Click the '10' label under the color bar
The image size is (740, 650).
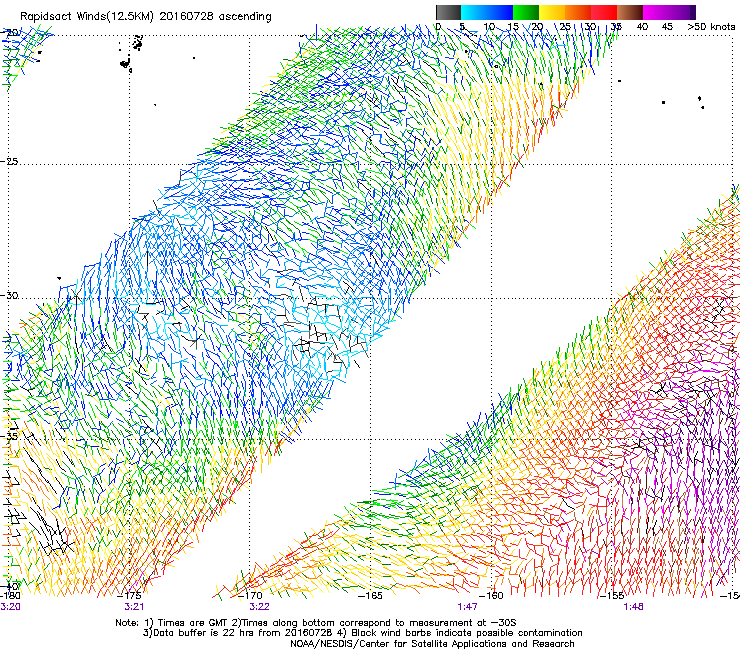489,26
